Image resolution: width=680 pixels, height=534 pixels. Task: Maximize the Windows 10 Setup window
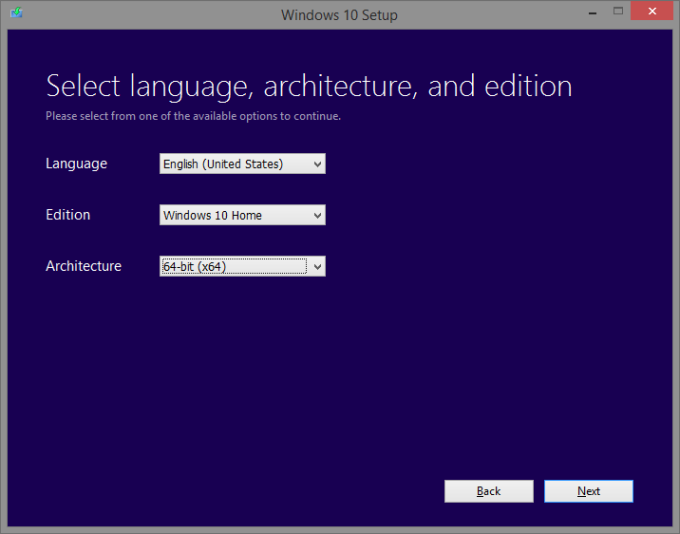[x=620, y=11]
